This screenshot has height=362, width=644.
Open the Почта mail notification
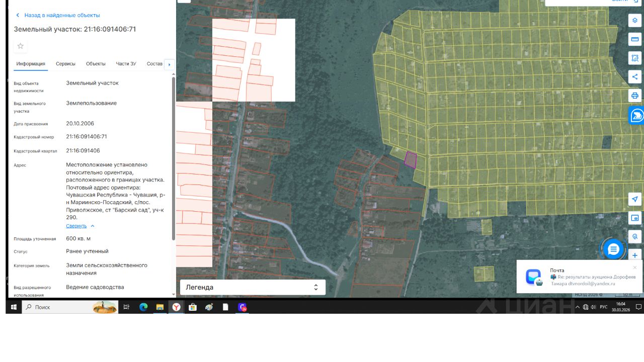(579, 277)
